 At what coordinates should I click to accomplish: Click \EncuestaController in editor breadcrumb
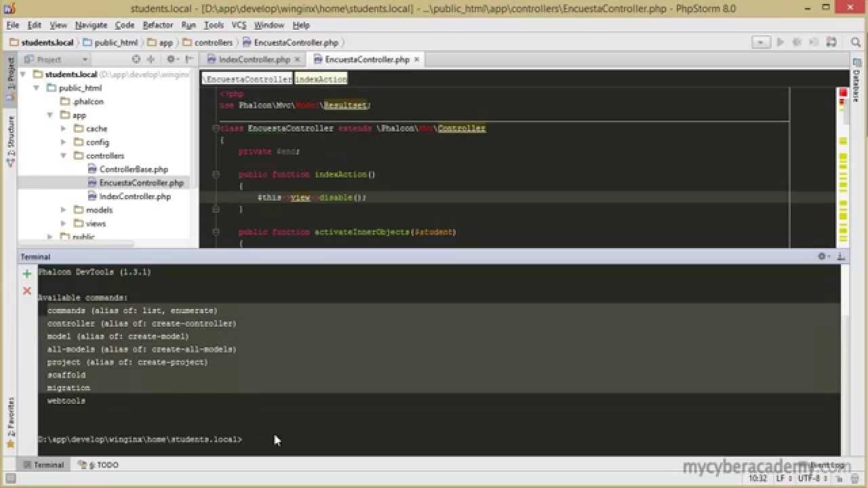(x=248, y=79)
